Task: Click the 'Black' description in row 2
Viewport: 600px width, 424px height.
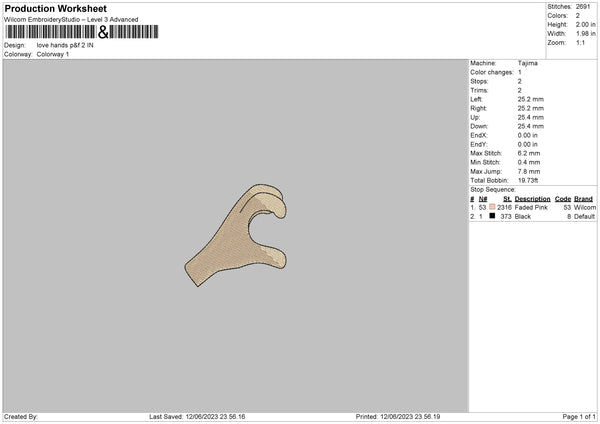Action: [x=523, y=217]
